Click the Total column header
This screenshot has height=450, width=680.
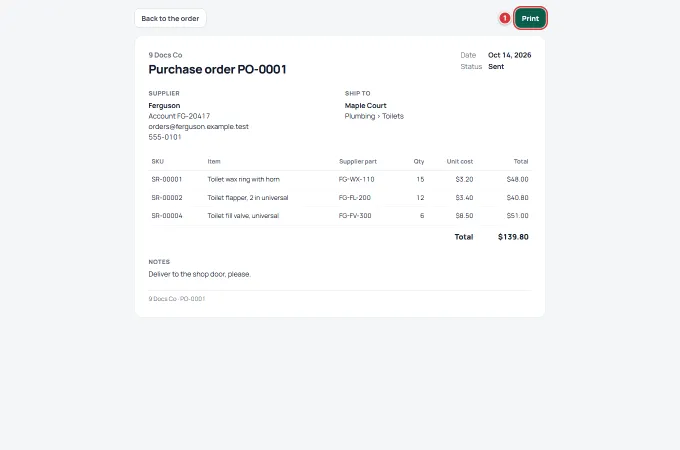(x=521, y=161)
